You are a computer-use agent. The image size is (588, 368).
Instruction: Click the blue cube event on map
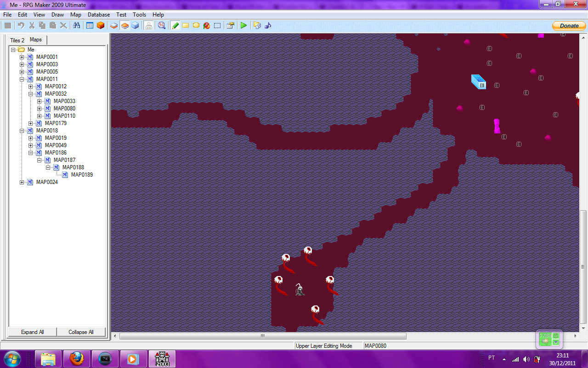pyautogui.click(x=478, y=81)
